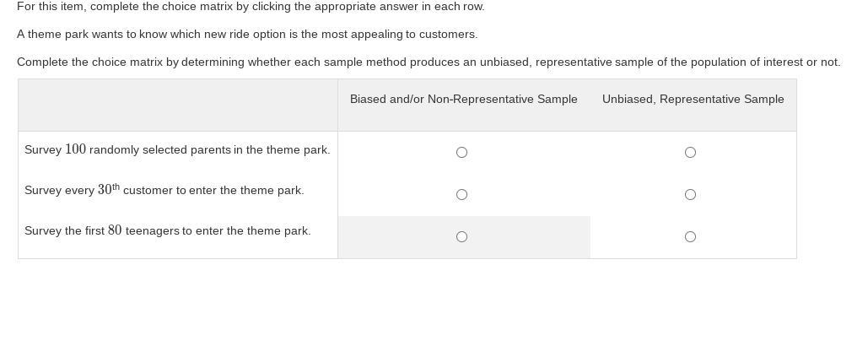Image resolution: width=868 pixels, height=357 pixels.
Task: Mark the 100 random parents row as Unbiased
Action: 690,153
